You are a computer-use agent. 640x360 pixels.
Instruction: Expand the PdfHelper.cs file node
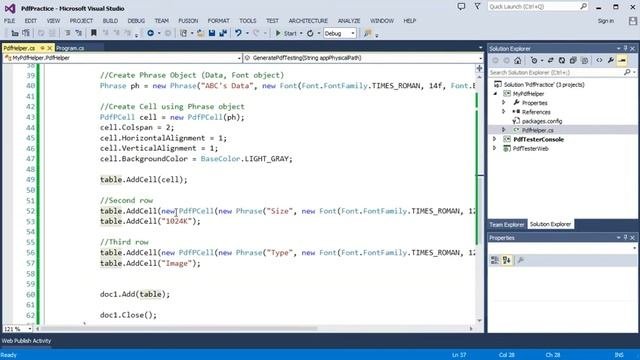(x=504, y=130)
